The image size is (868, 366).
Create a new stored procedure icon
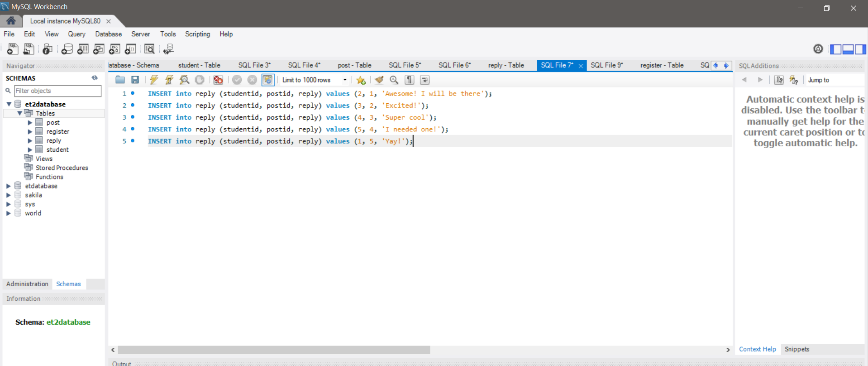[x=114, y=49]
